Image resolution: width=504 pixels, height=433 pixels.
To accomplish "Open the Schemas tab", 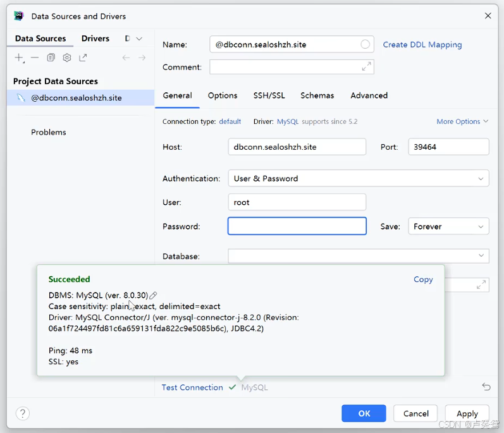I will click(x=317, y=95).
